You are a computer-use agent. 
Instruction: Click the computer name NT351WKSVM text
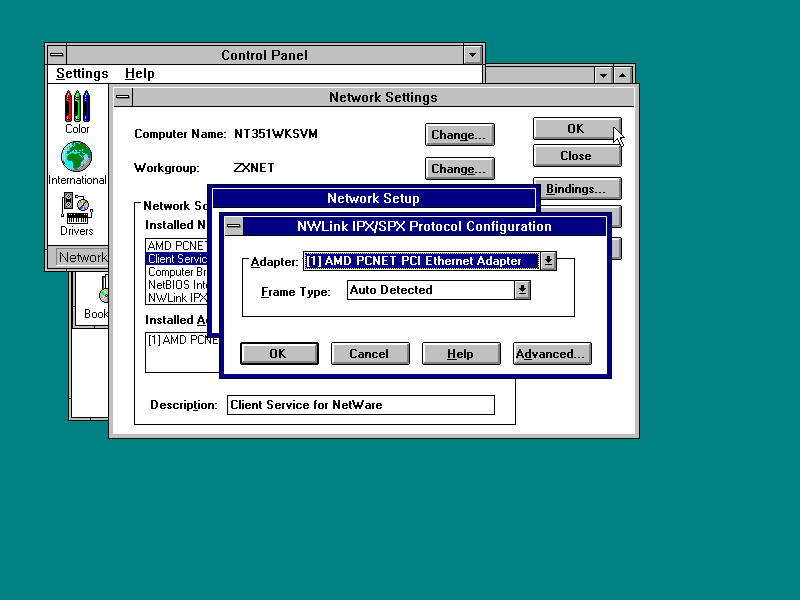[x=276, y=134]
